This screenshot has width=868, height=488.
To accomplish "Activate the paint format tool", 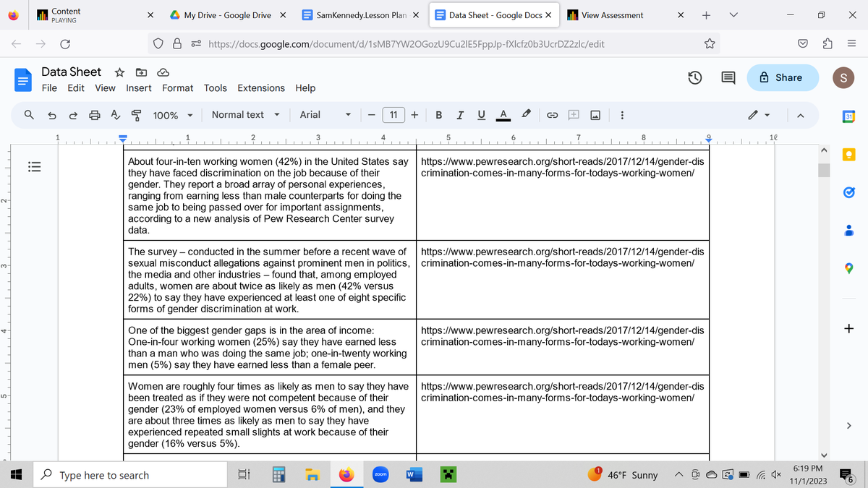I will click(136, 114).
